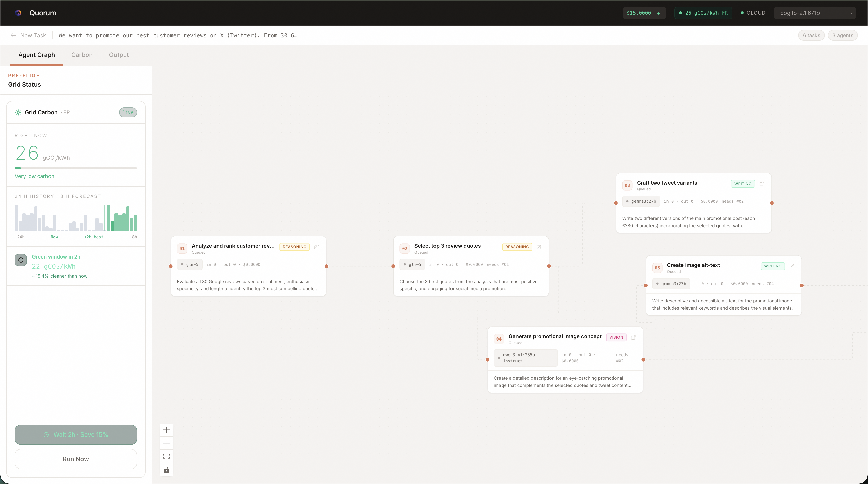Image resolution: width=868 pixels, height=484 pixels.
Task: Click the Quorum logo icon
Action: pos(18,13)
